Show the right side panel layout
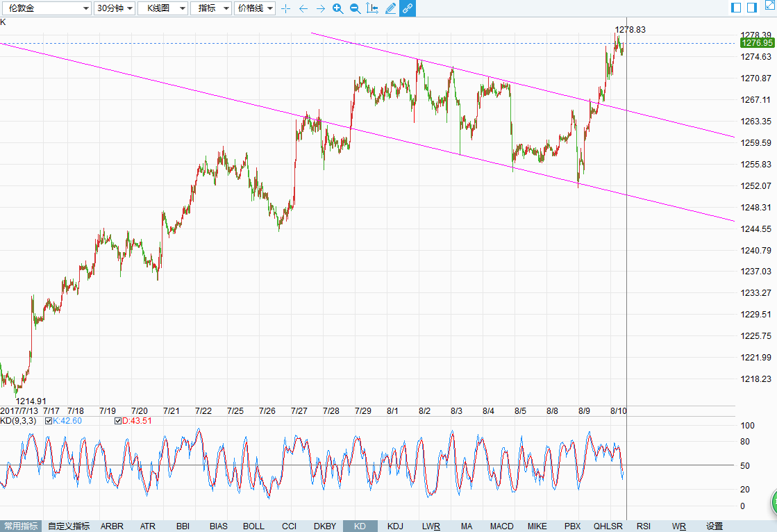The image size is (777, 532). click(752, 8)
